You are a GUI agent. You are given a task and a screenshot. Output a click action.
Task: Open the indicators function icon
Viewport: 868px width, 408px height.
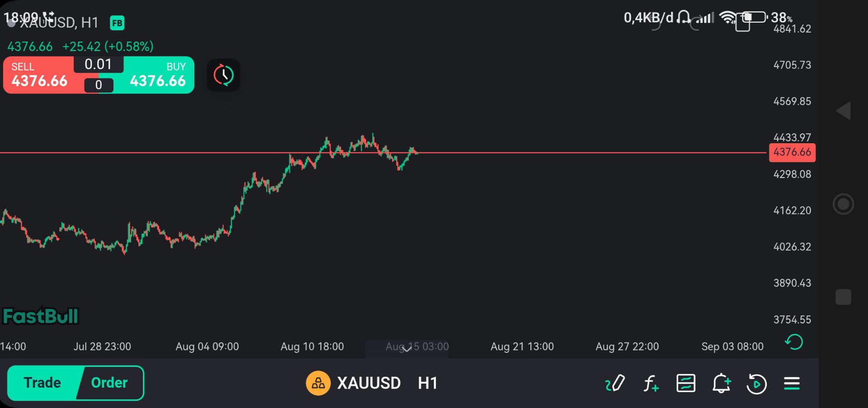tap(651, 384)
